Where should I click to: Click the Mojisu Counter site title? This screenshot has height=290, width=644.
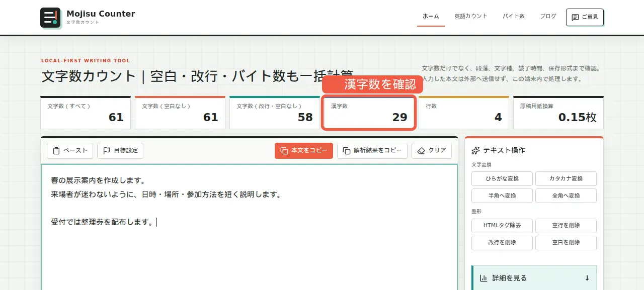[x=101, y=14]
